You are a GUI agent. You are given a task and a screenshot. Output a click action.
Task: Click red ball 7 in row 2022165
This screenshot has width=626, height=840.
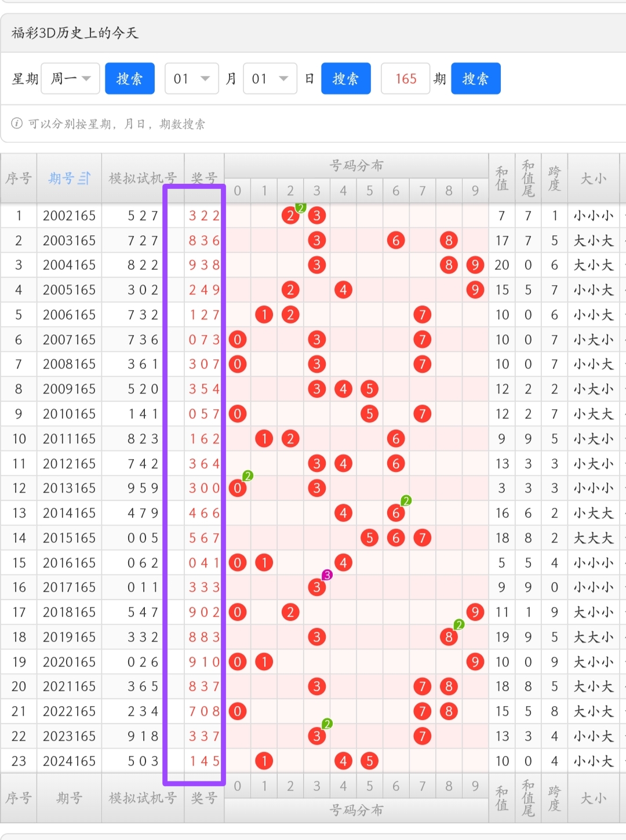coord(423,711)
